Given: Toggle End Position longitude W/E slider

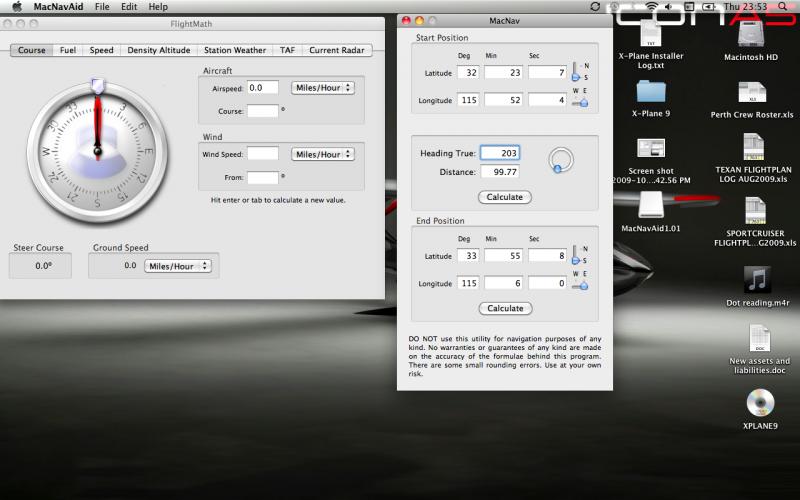Looking at the screenshot, I should (x=580, y=286).
